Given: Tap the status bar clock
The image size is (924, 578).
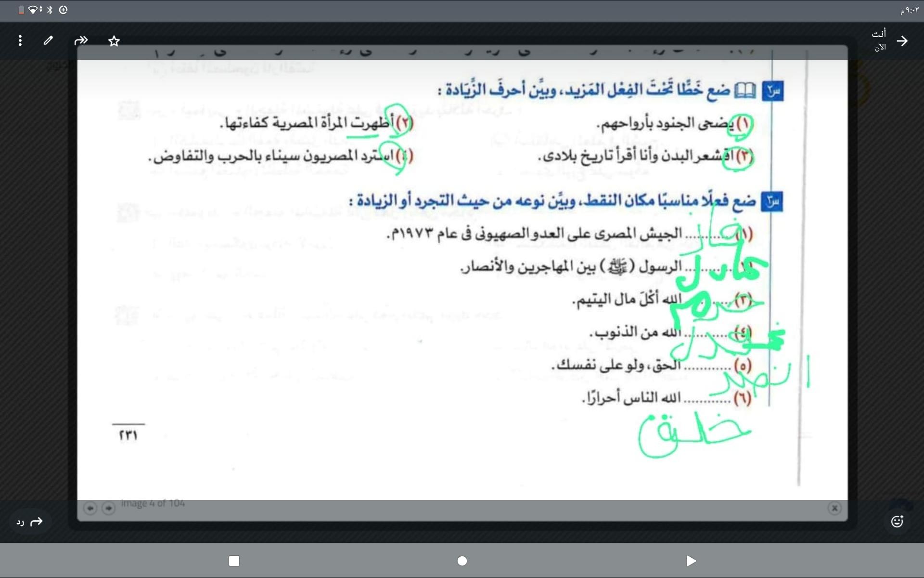Looking at the screenshot, I should [x=910, y=10].
